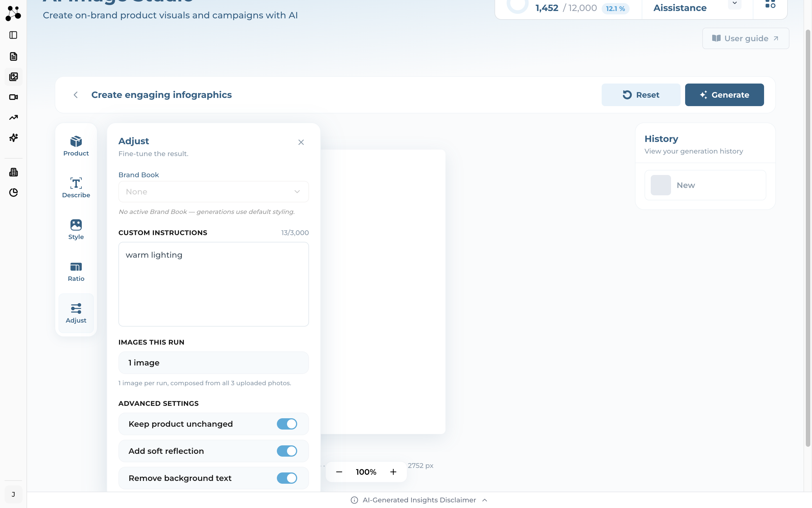Click the 100% zoom level value
Image resolution: width=812 pixels, height=508 pixels.
tap(366, 472)
